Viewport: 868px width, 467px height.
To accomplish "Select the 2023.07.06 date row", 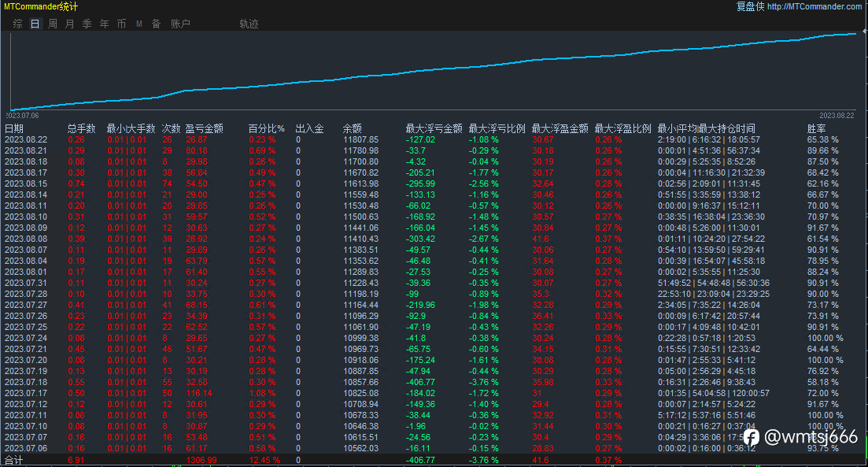I will point(26,448).
